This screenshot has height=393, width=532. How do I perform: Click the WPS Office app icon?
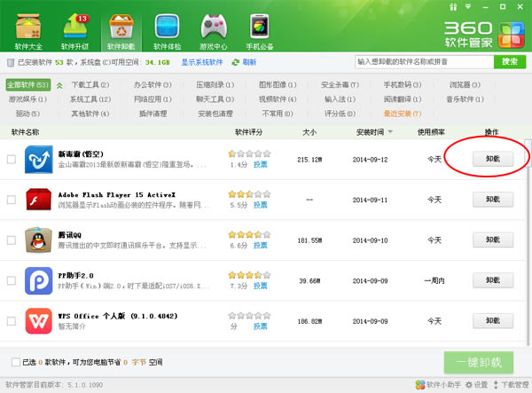click(39, 321)
